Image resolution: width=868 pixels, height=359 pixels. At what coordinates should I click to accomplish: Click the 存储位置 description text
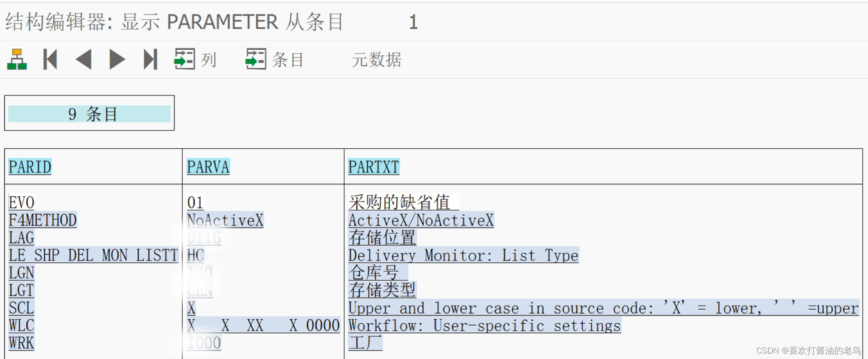(x=382, y=238)
